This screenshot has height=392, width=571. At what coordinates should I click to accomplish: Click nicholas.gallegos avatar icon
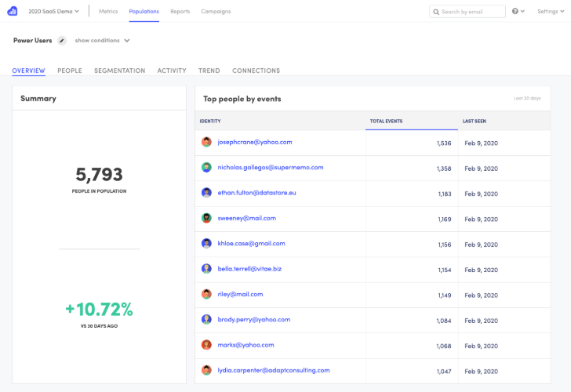point(206,168)
